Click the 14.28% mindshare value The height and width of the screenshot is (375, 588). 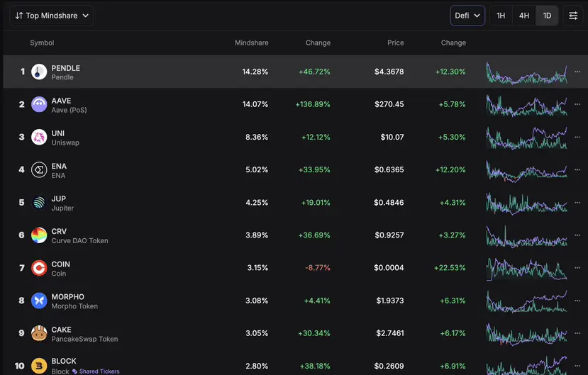(x=255, y=72)
